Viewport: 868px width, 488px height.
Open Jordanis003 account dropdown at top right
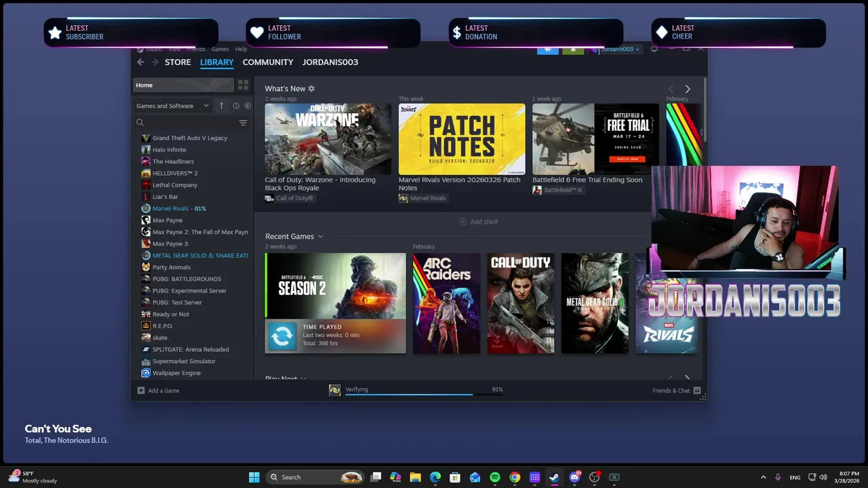coord(614,49)
